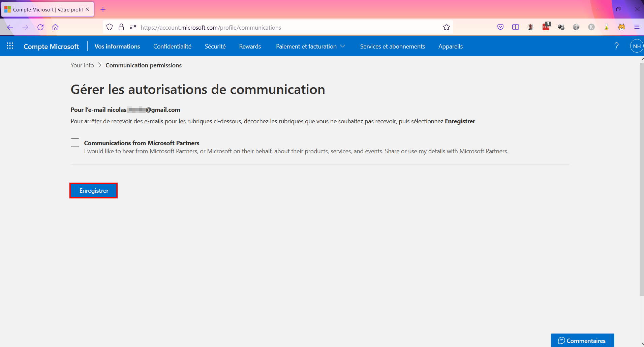Viewport: 644px width, 347px height.
Task: Expand the Paiement et facturation menu
Action: click(310, 46)
